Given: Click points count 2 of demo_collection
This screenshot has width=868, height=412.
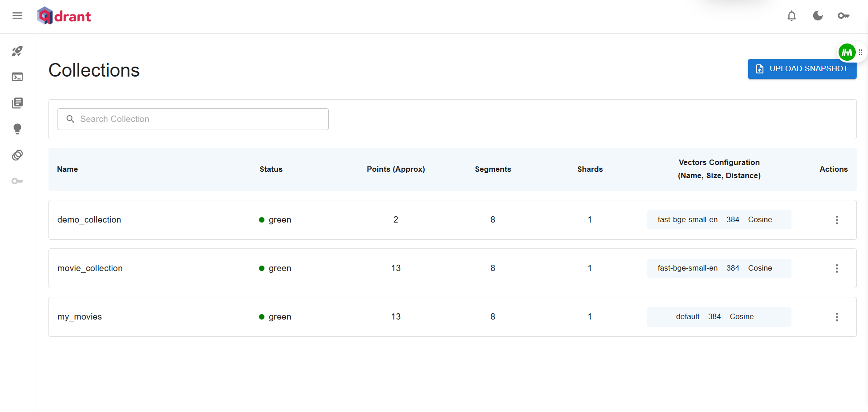Looking at the screenshot, I should point(396,220).
